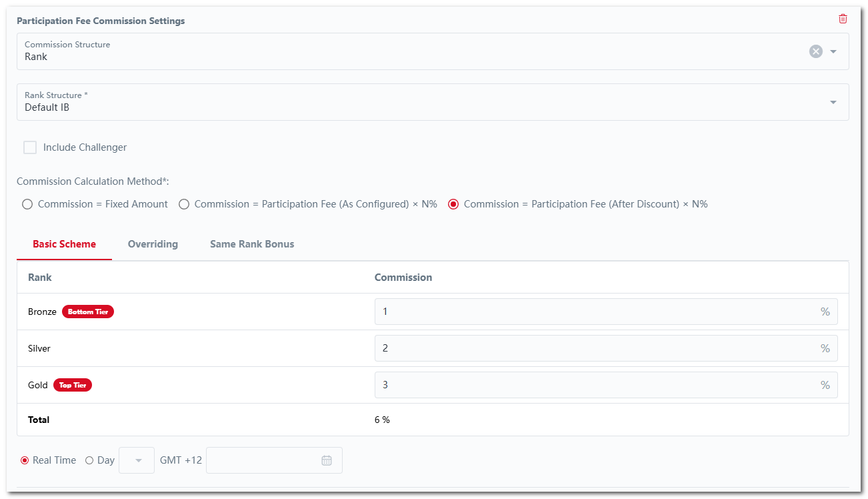The width and height of the screenshot is (868, 499).
Task: Expand the Commission Structure dropdown arrow
Action: click(x=833, y=51)
